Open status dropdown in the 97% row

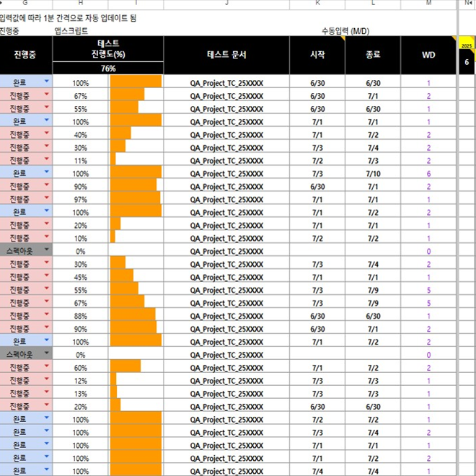46,198
